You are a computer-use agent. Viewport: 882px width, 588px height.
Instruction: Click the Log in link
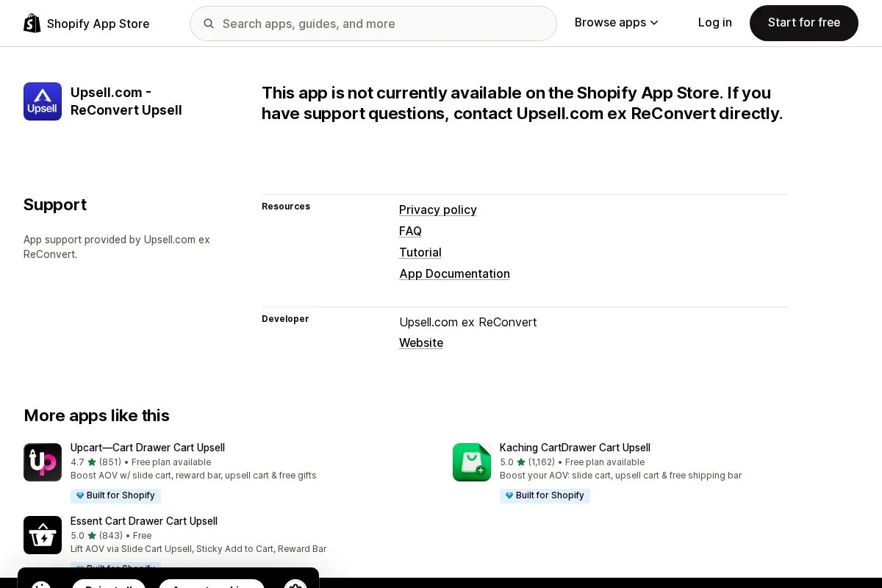[x=715, y=23]
